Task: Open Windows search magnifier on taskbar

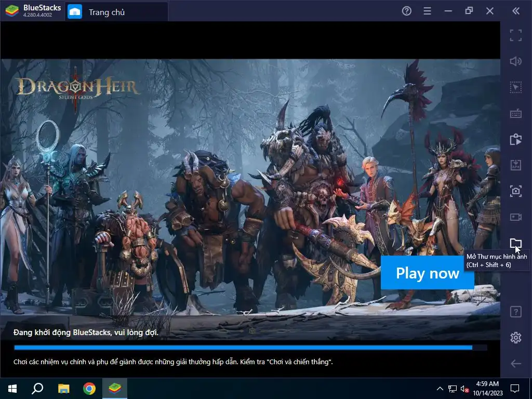Action: click(x=37, y=389)
